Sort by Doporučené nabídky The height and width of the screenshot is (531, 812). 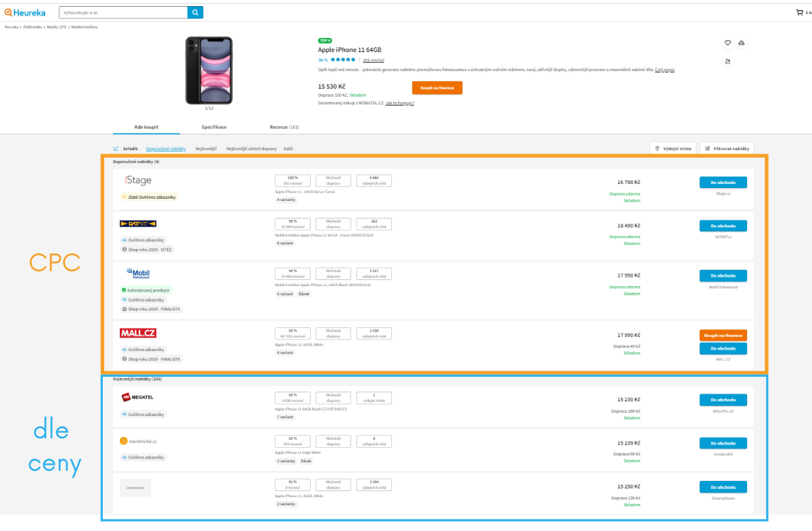tap(166, 148)
